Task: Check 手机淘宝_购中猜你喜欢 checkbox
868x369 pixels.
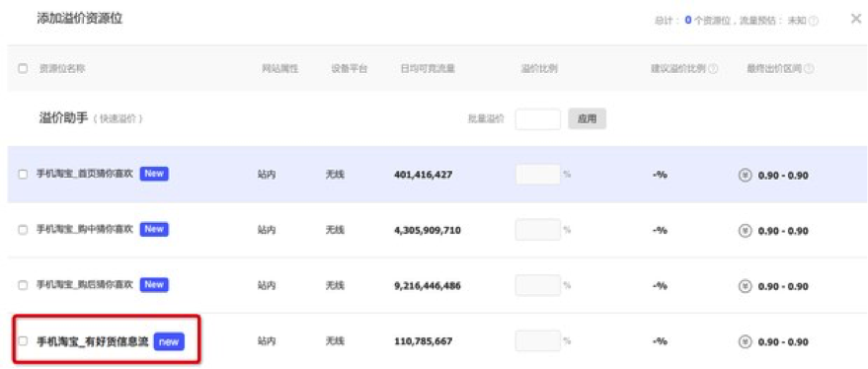Action: click(x=23, y=230)
